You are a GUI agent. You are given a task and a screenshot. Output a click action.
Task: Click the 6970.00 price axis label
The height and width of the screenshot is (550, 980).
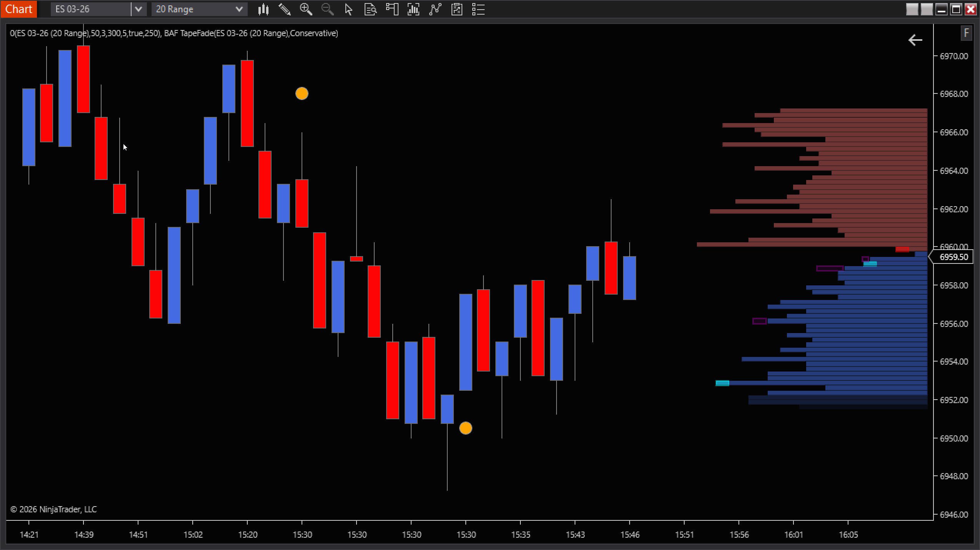(x=954, y=56)
